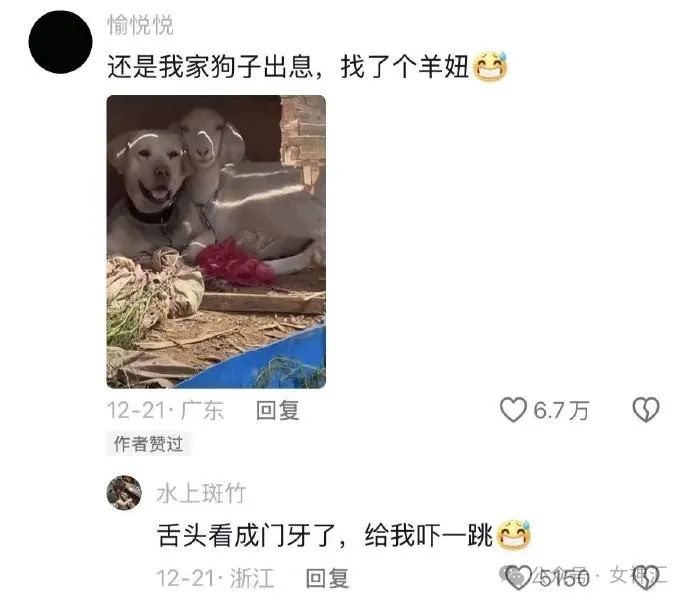Screen dimensions: 690x603
Task: Open the username 愉悦悦
Action: [140, 25]
